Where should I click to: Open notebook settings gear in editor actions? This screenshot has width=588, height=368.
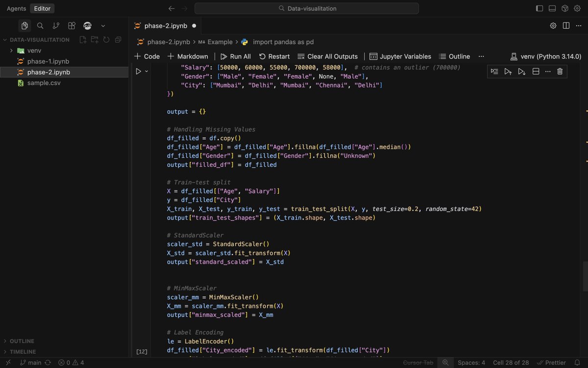coord(553,26)
